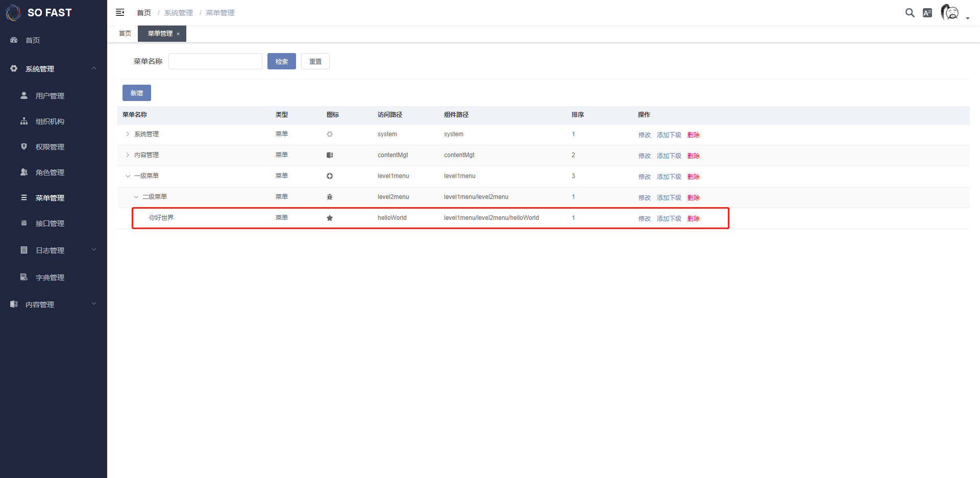Click the 菜单名称 search input field

tap(215, 61)
